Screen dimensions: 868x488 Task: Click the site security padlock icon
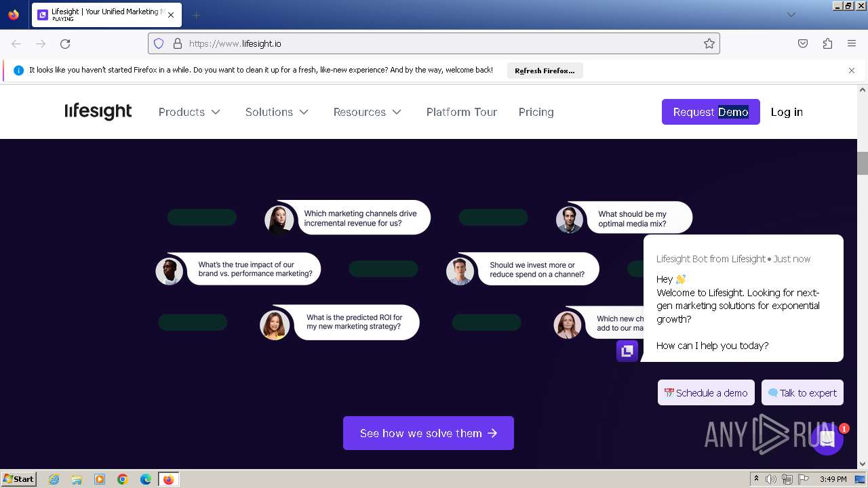point(178,43)
